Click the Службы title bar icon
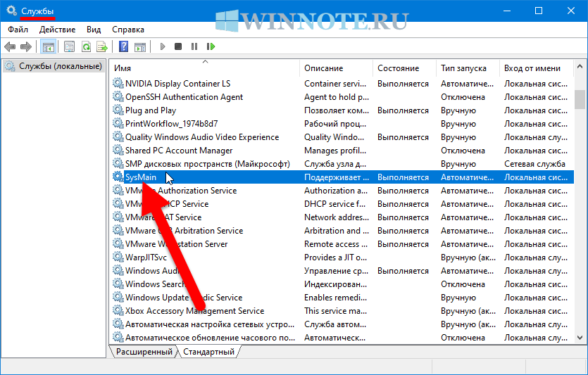 [11, 10]
